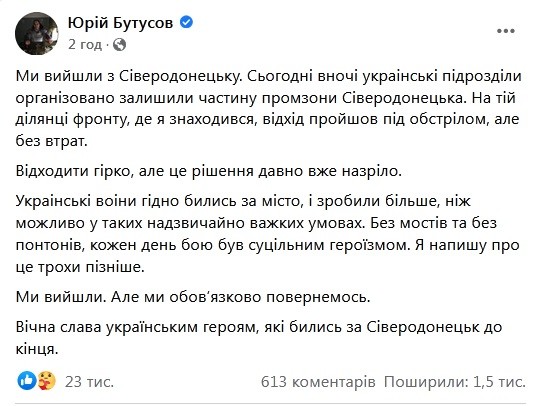The width and height of the screenshot is (537, 406).
Task: Click the last word "кінця." of post
Action: point(37,349)
